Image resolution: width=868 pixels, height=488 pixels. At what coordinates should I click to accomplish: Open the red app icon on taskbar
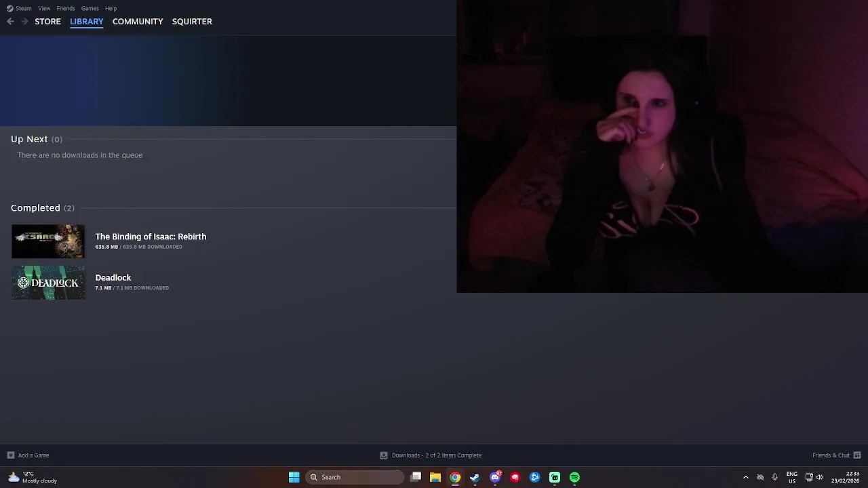tap(515, 477)
